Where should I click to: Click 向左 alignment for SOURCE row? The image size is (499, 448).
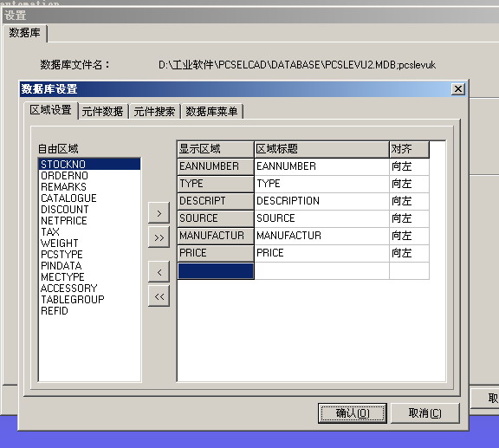pyautogui.click(x=409, y=218)
